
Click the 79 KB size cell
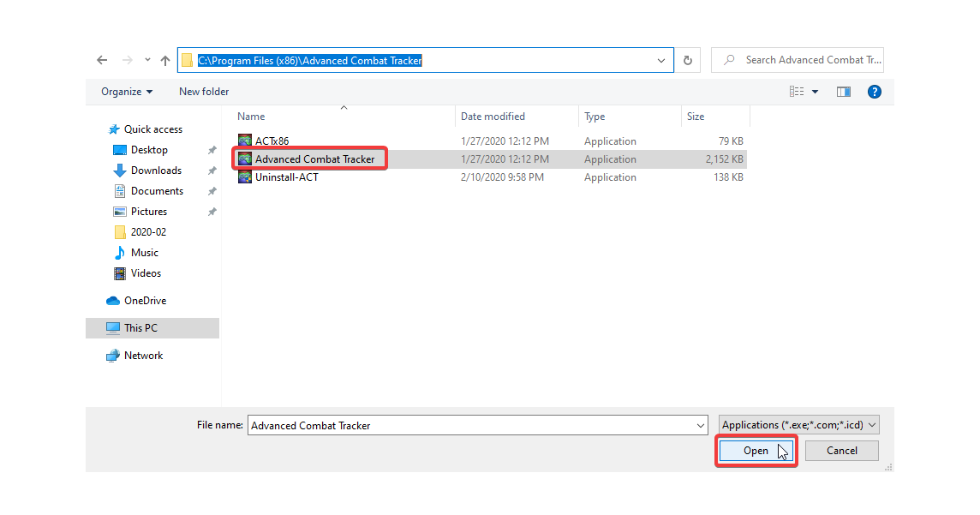pos(731,141)
